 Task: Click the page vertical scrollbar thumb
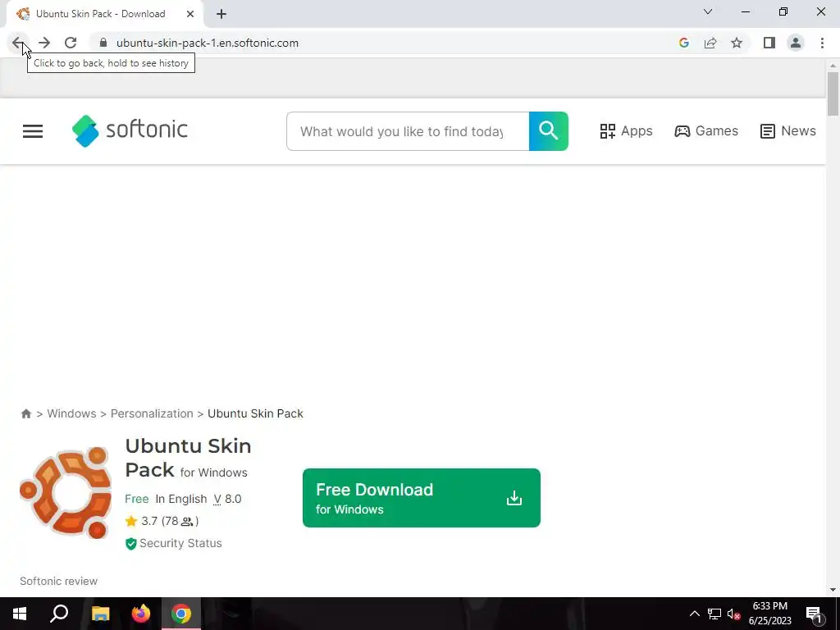(833, 94)
